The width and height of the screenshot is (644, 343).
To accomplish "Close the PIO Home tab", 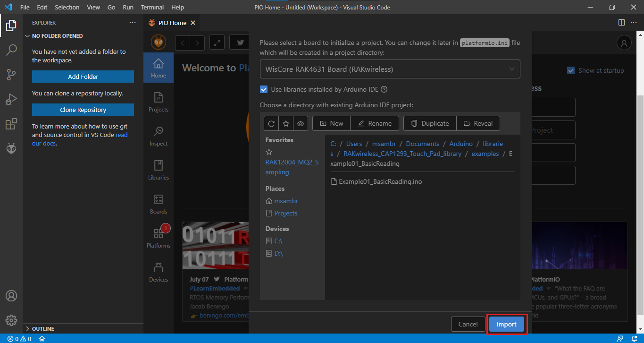I will click(192, 23).
